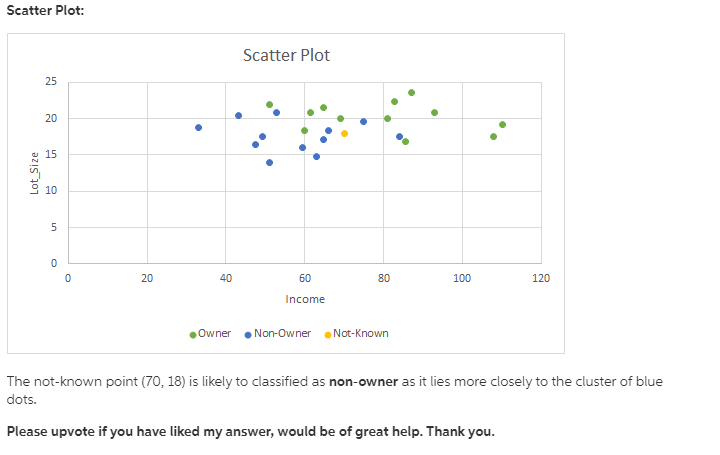The width and height of the screenshot is (720, 455).
Task: Click the highest green data point
Action: point(411,92)
